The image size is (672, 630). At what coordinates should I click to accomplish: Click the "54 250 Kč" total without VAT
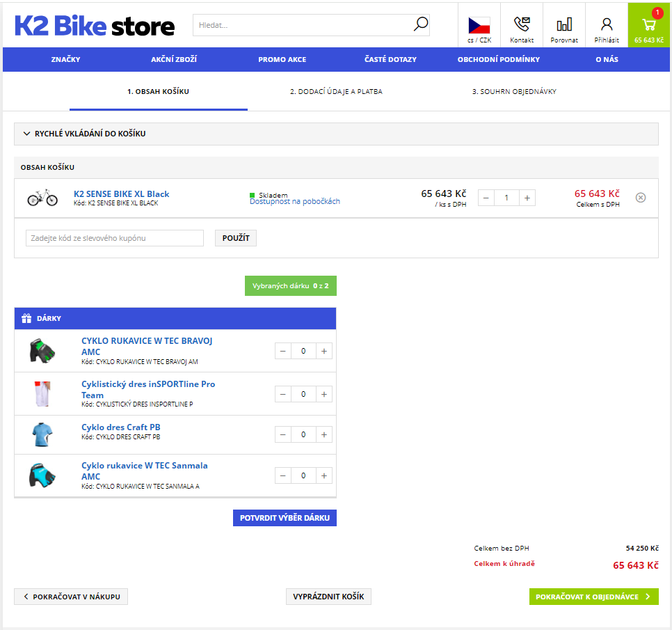[x=642, y=548]
